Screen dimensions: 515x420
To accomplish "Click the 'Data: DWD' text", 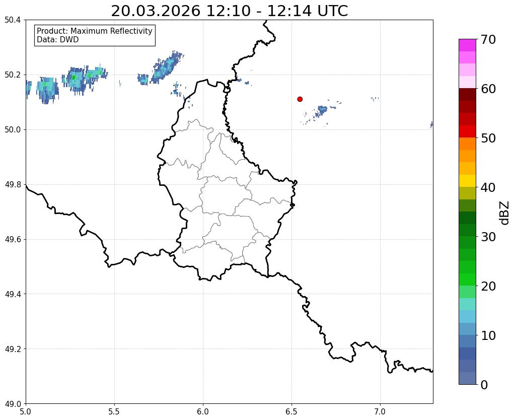I will pyautogui.click(x=58, y=40).
